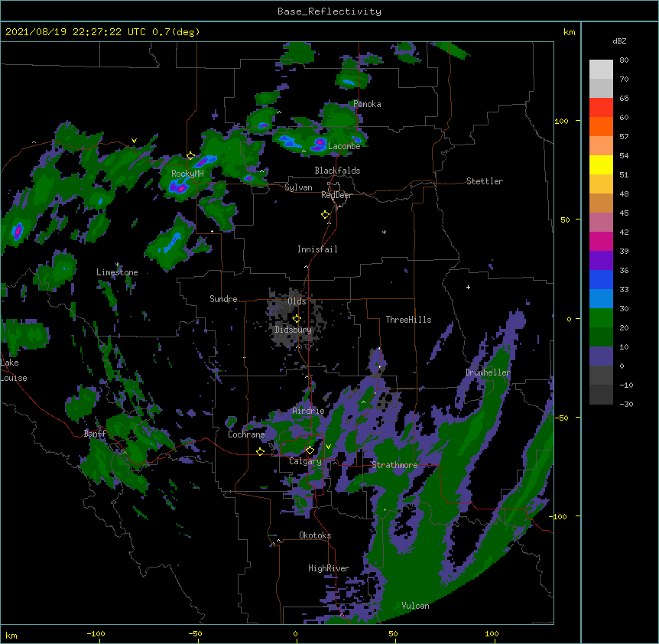Click the yellow station marker near RockyMH
The height and width of the screenshot is (644, 659).
[x=190, y=156]
